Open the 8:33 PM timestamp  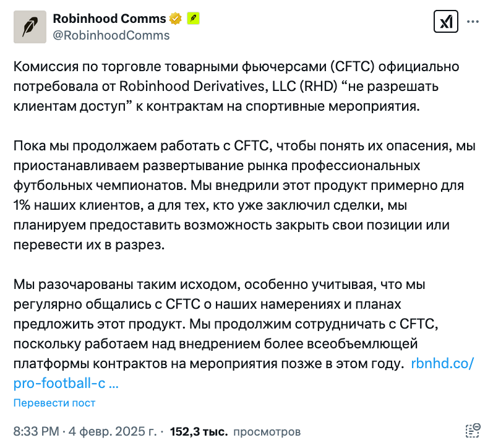click(x=36, y=431)
